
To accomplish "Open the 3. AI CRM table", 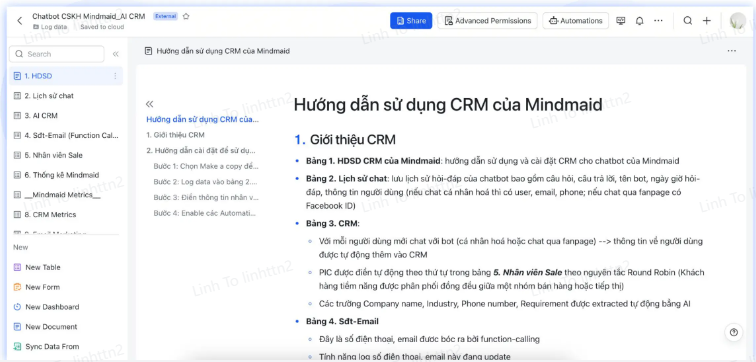I will [x=66, y=116].
